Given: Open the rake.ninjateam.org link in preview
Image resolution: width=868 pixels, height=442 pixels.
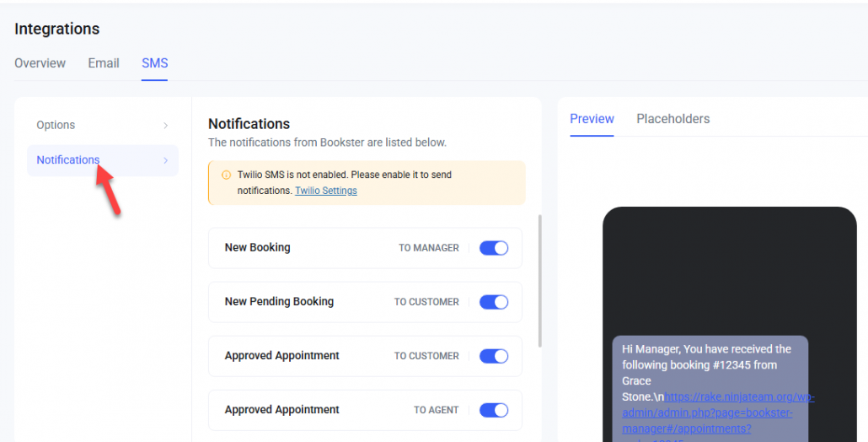Looking at the screenshot, I should (718, 412).
